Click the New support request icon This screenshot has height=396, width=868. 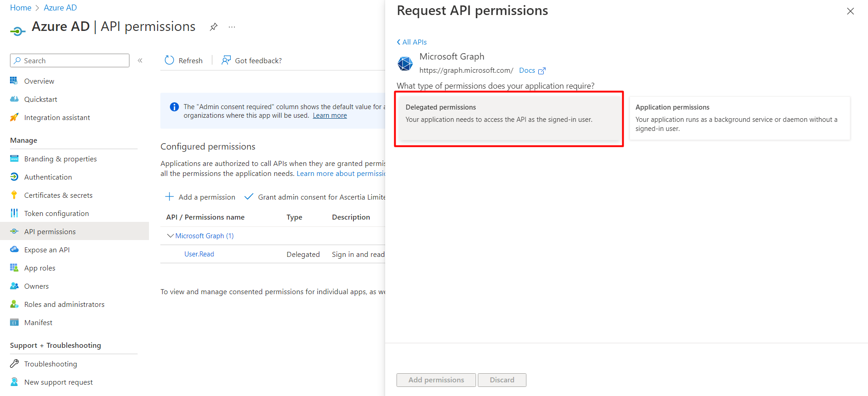(14, 382)
